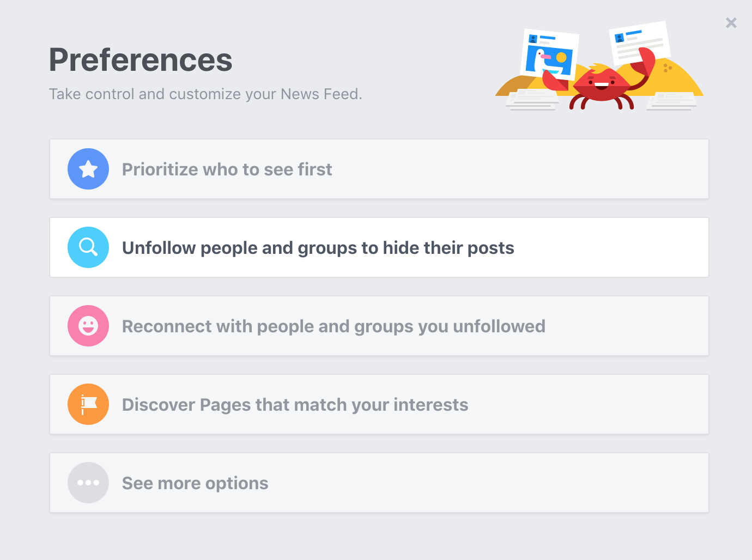The width and height of the screenshot is (752, 560).
Task: Click the paper stack left of crab
Action: (532, 101)
